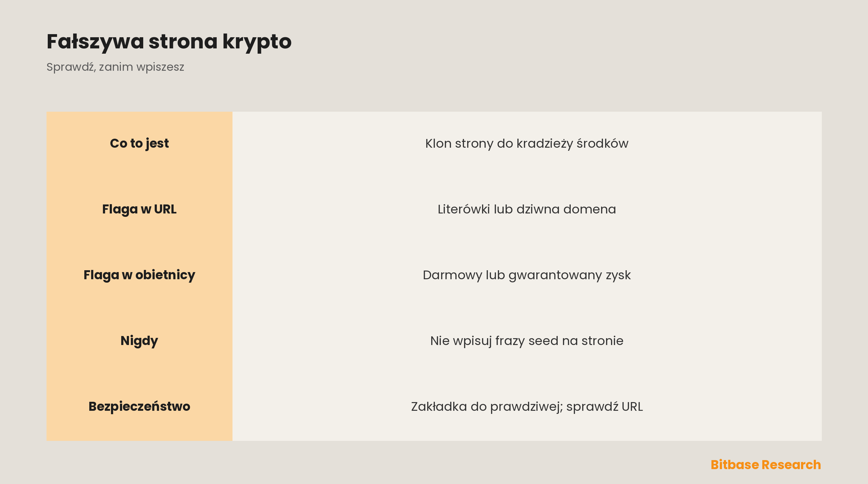This screenshot has height=484, width=868.
Task: Click the word Fałszywa in the heading
Action: [95, 42]
